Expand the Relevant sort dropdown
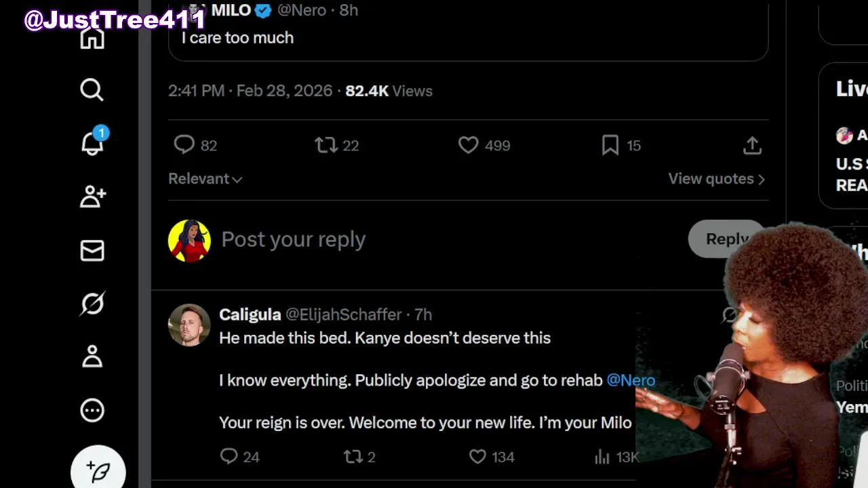 (205, 179)
